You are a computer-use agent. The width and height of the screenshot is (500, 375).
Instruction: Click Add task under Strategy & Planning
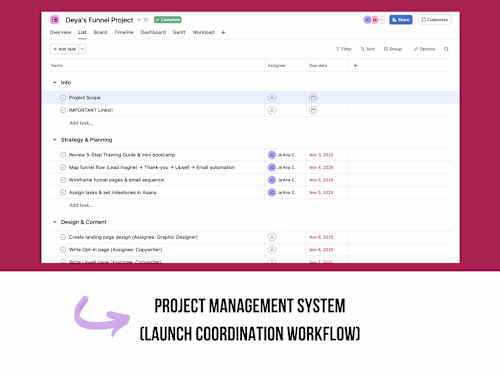[x=81, y=205]
